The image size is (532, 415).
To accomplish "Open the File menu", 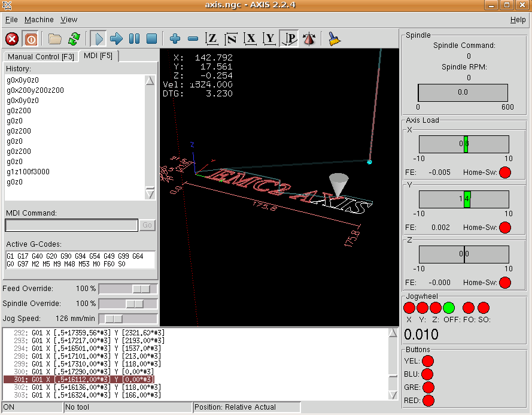I will pyautogui.click(x=11, y=20).
